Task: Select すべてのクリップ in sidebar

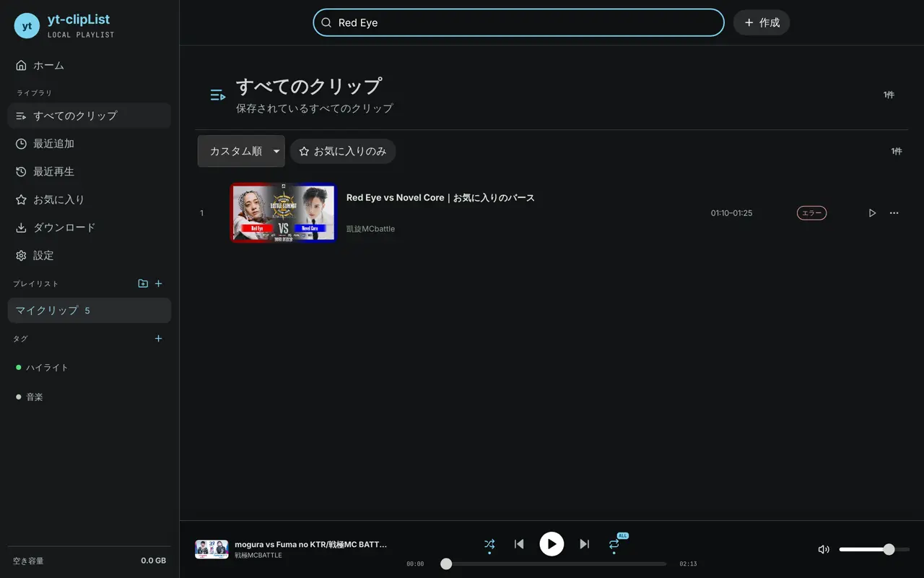Action: [89, 116]
